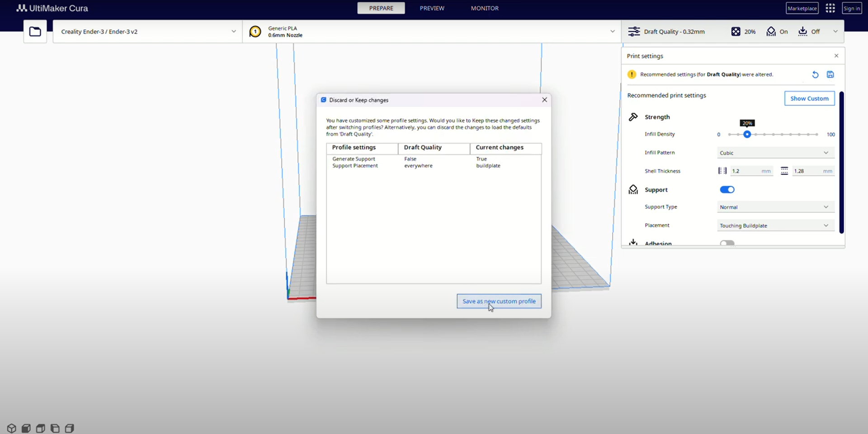Click the yellow warning icon in Print settings

click(x=632, y=75)
